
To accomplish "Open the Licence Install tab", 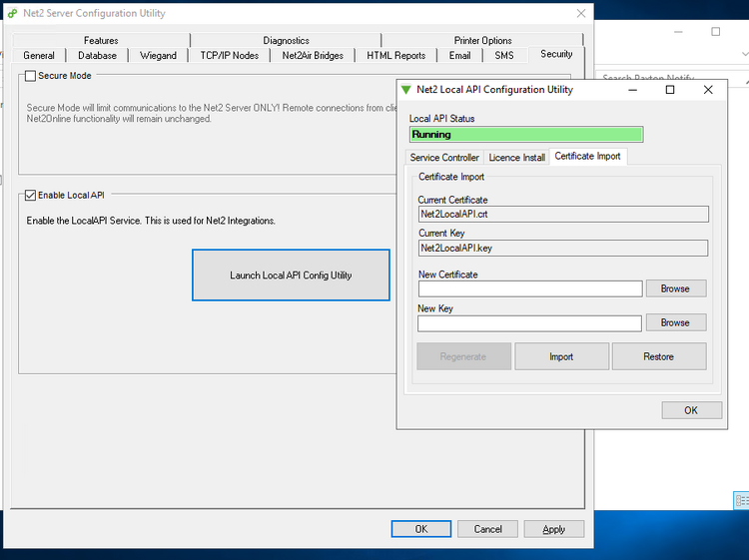I will pyautogui.click(x=516, y=157).
